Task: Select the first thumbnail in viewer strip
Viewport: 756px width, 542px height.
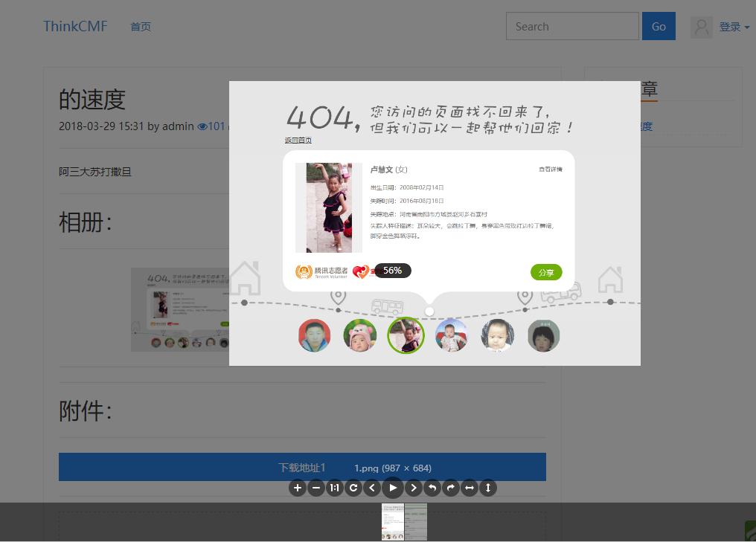Action: point(392,522)
